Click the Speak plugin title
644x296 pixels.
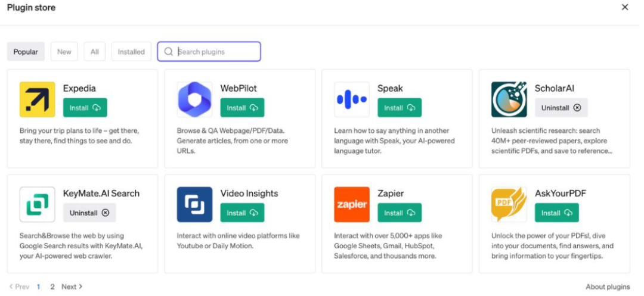point(390,88)
